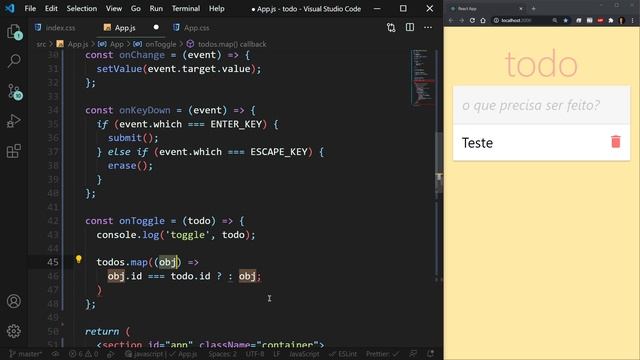
Task: Open Problems panel via errors and warnings count
Action: tap(83, 354)
